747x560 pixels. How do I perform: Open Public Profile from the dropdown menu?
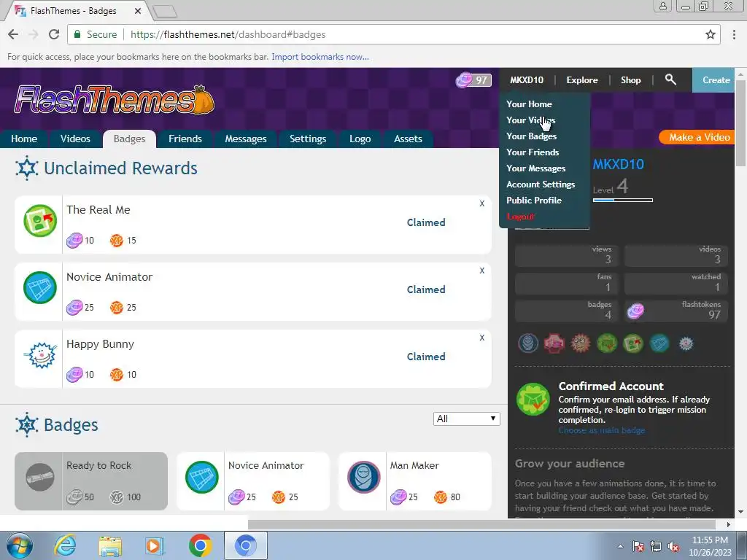(x=533, y=201)
